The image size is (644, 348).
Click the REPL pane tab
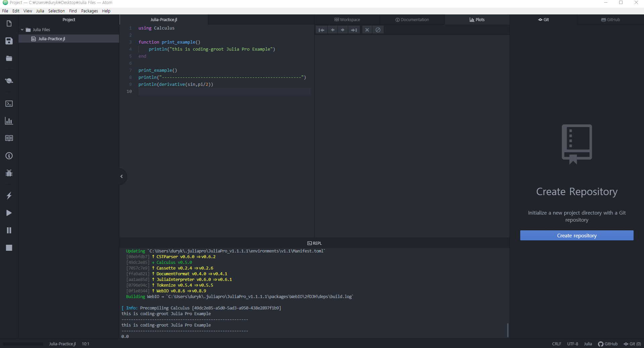[315, 243]
